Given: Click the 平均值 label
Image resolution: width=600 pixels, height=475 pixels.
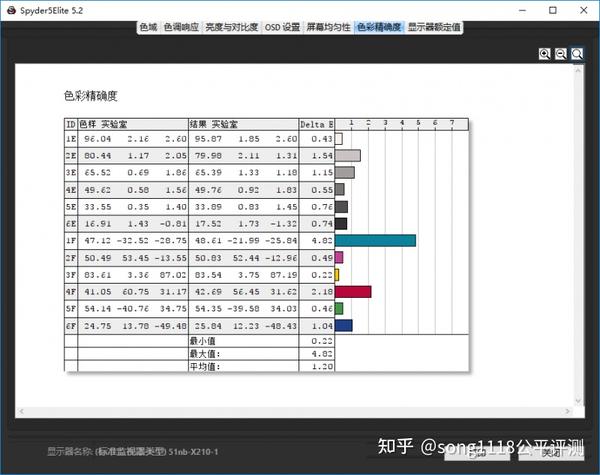Looking at the screenshot, I should tap(205, 366).
